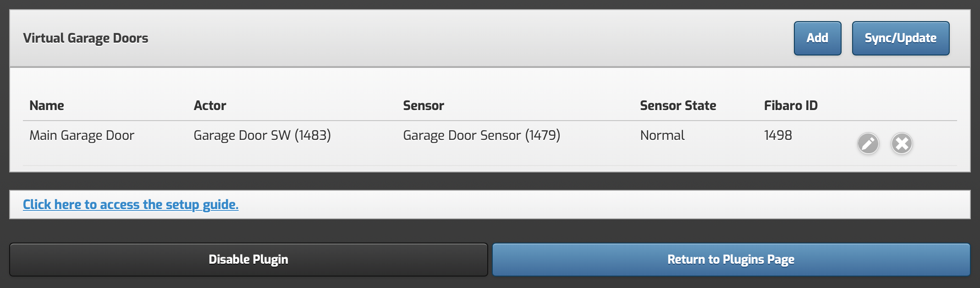
Task: Open the setup guide link
Action: [x=131, y=205]
